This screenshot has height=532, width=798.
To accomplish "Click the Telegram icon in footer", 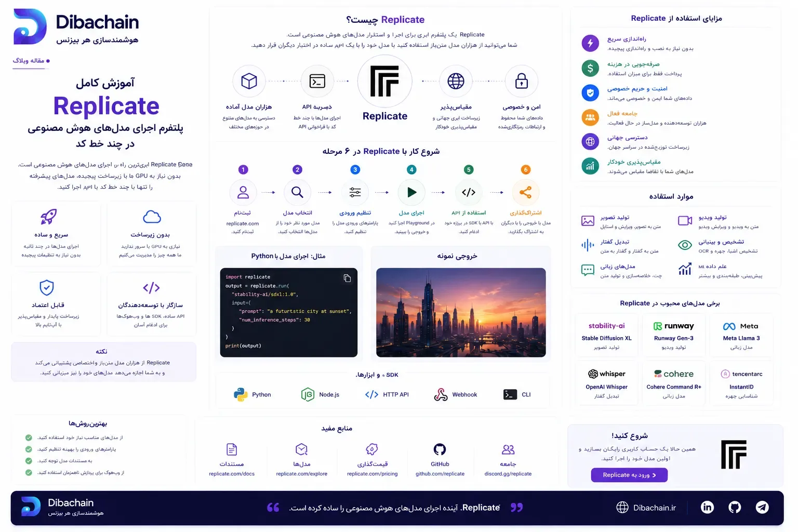I will pyautogui.click(x=762, y=508).
